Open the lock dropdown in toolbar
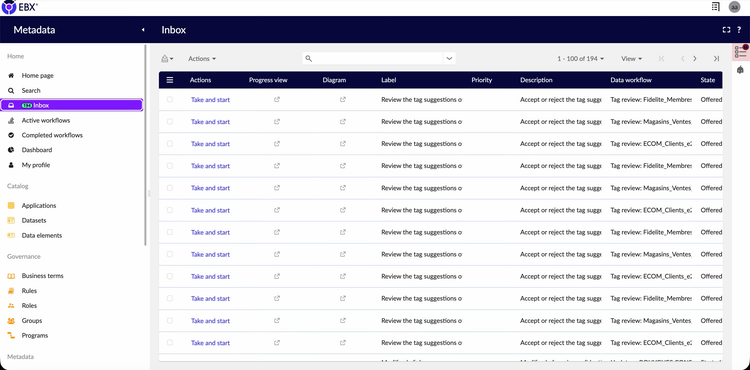Image resolution: width=750 pixels, height=370 pixels. coord(167,58)
